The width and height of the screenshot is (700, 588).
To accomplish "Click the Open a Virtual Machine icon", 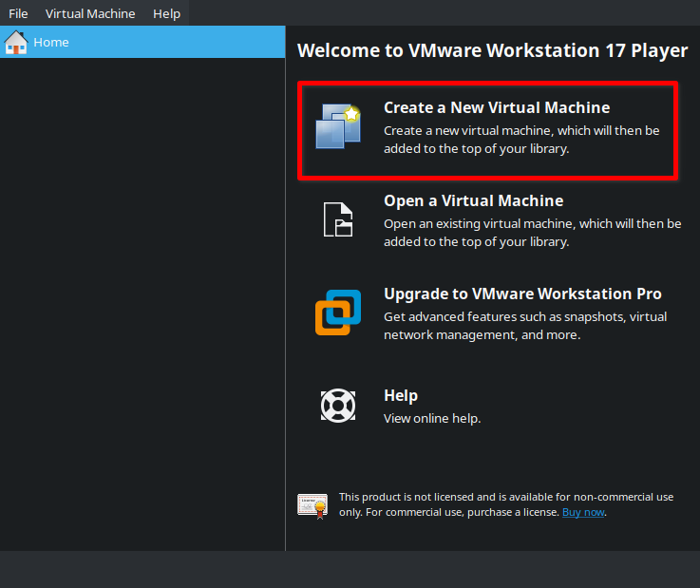I will coord(338,219).
